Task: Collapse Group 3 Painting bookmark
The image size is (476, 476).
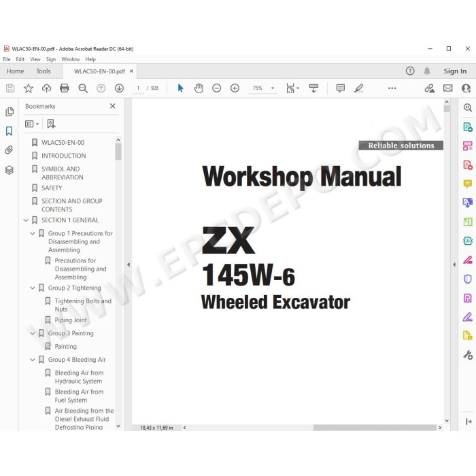Action: 33,333
